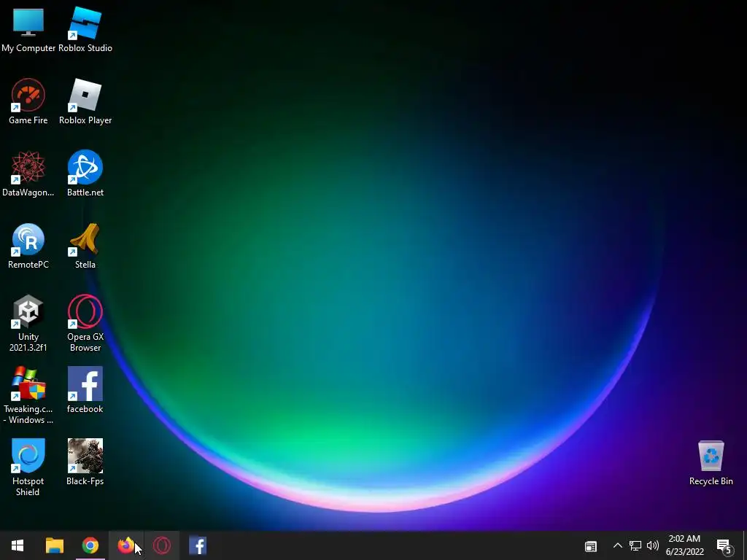The height and width of the screenshot is (560, 747).
Task: Open the volume control
Action: [x=653, y=545]
